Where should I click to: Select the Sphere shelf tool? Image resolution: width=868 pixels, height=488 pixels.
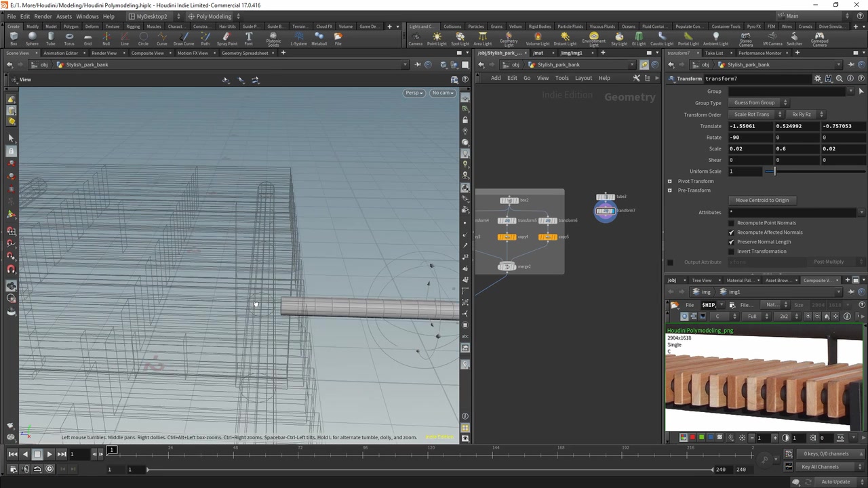click(x=32, y=39)
